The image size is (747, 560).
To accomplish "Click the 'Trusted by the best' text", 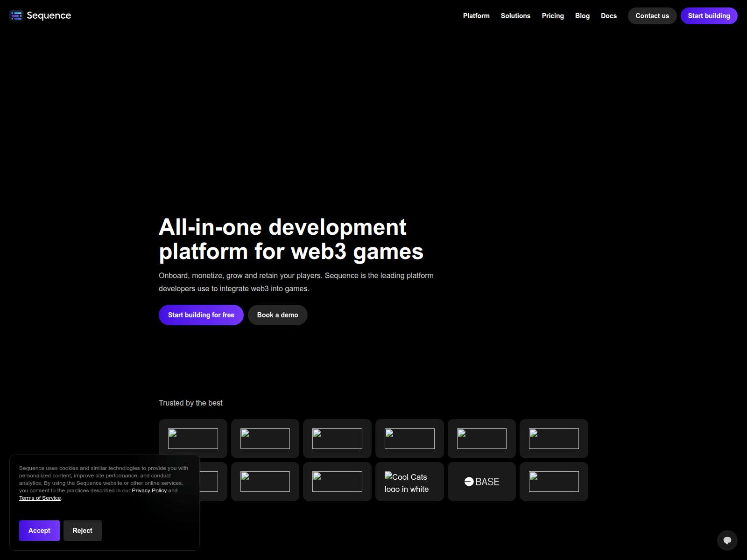I will 190,403.
